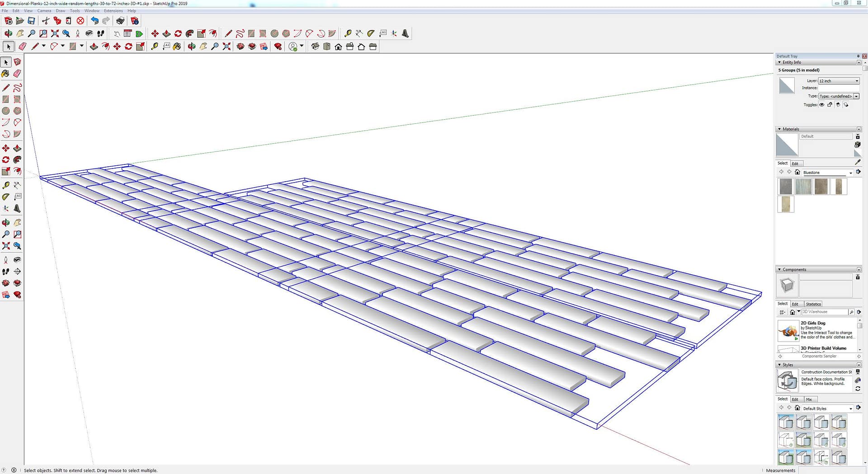868x474 pixels.
Task: Open the Extensions menu
Action: (113, 11)
